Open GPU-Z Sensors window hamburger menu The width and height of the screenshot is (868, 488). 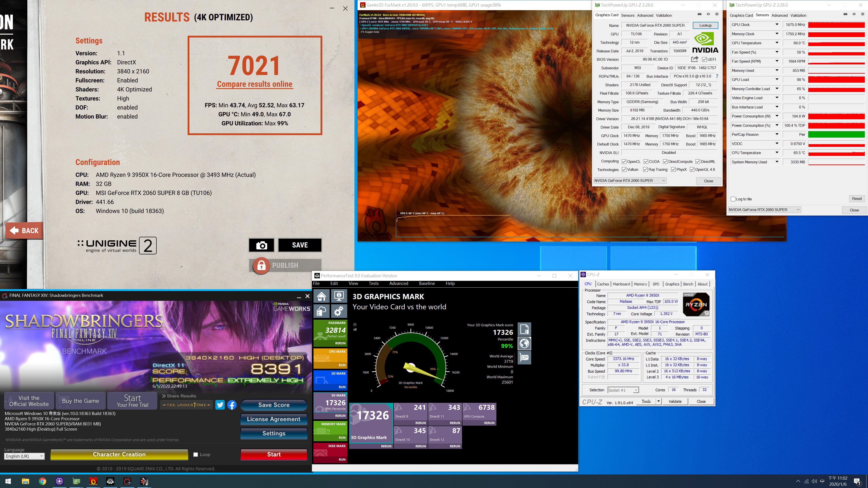(863, 14)
